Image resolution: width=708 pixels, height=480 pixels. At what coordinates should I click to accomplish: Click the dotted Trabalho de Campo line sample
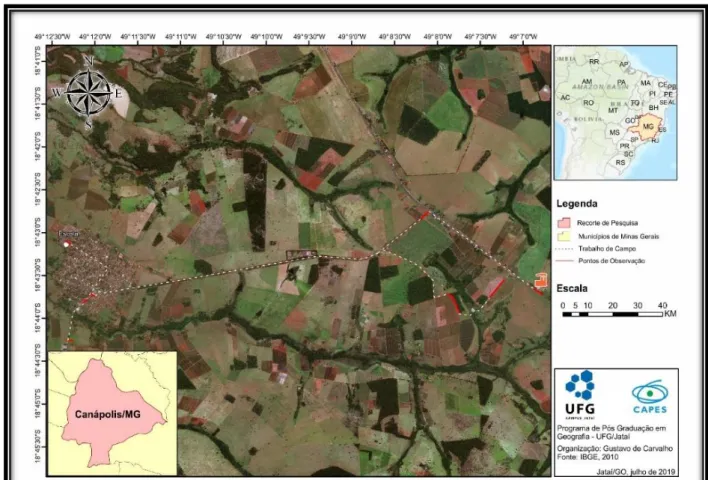coord(564,249)
